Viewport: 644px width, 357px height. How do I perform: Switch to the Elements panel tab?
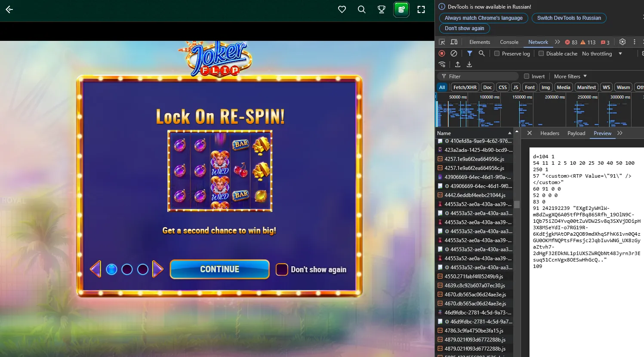point(480,42)
